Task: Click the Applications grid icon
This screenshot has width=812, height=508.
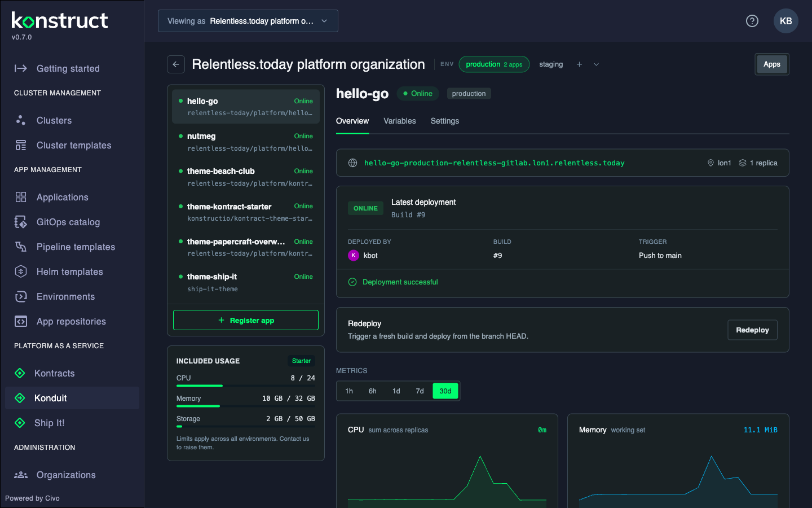Action: tap(21, 197)
